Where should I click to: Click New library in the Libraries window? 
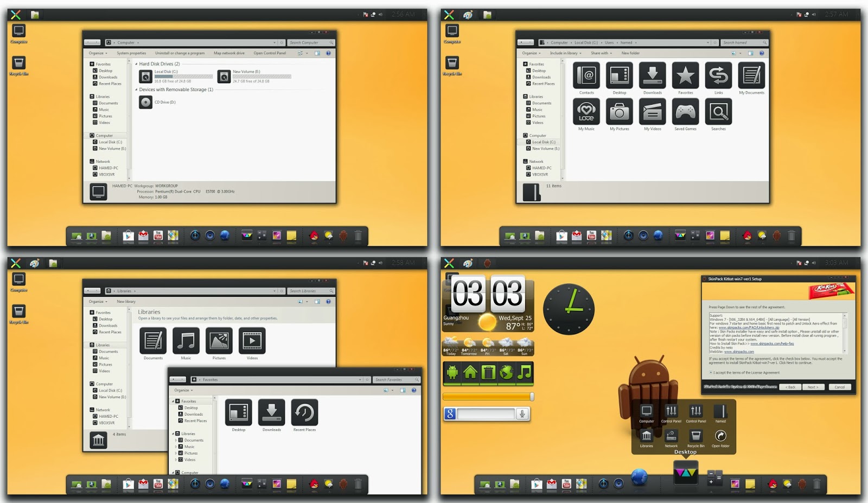pos(126,302)
